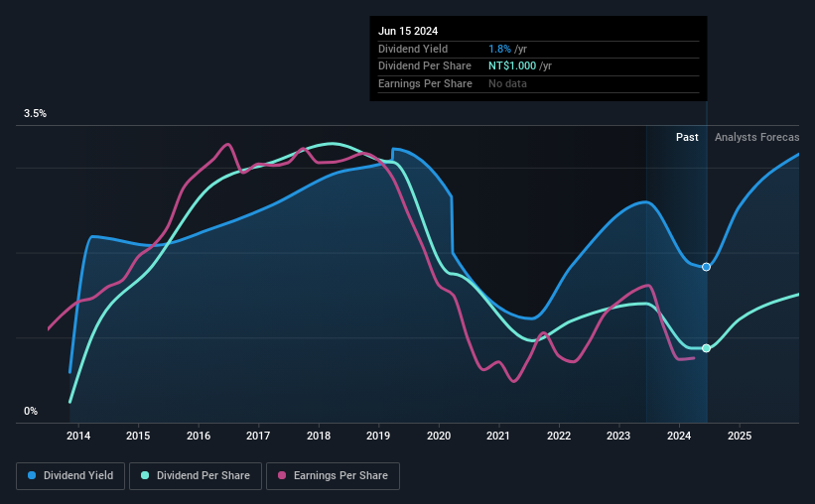Click the blue Dividend Yield legend dot
The height and width of the screenshot is (504, 815).
[32, 475]
